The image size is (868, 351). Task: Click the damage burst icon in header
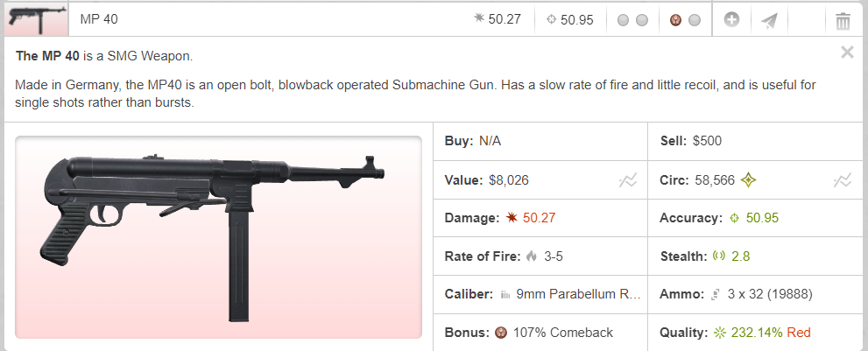click(x=478, y=19)
